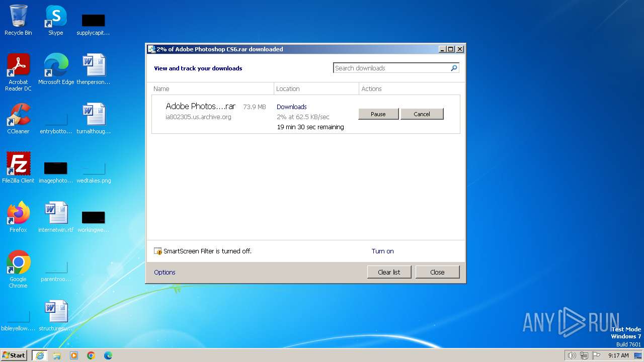Select internetwin.rtf document icon
644x362 pixels.
(x=56, y=217)
